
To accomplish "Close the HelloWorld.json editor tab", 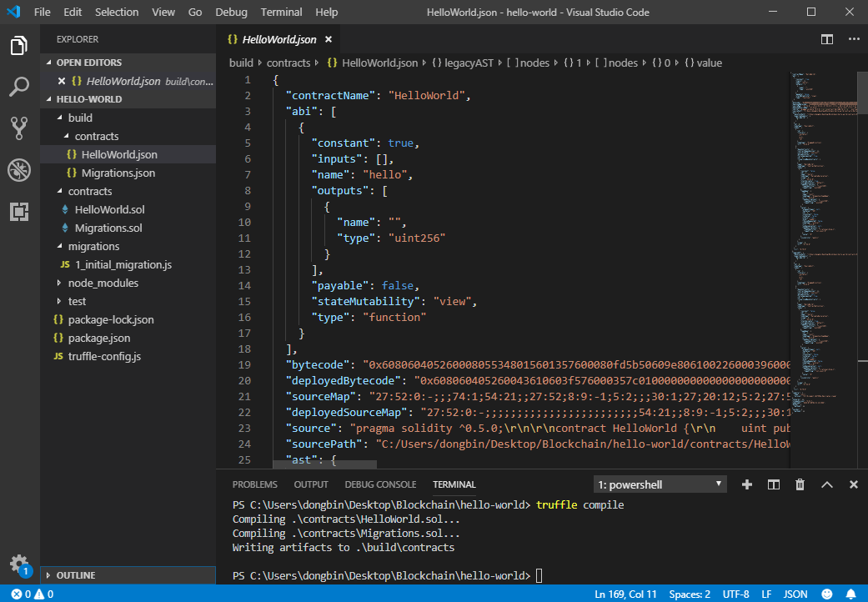I will pyautogui.click(x=329, y=39).
